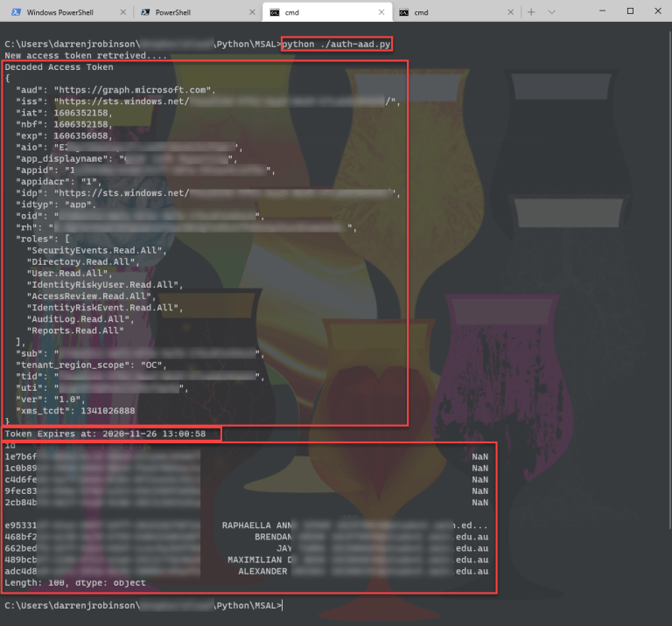Viewport: 672px width, 626px height.
Task: Click the active cmd tab icon
Action: 274,12
